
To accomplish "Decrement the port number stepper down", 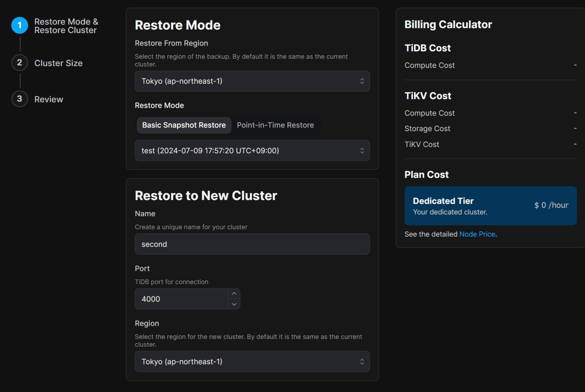I will coord(234,304).
